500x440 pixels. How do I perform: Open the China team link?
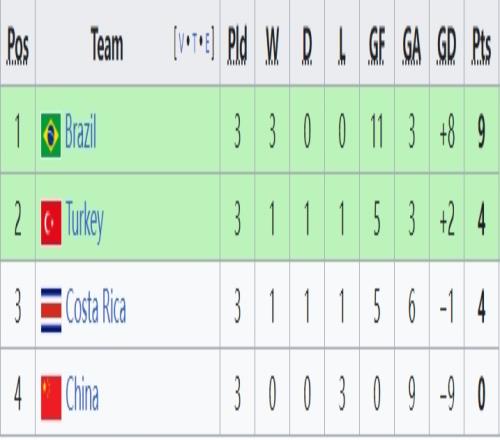coord(82,392)
